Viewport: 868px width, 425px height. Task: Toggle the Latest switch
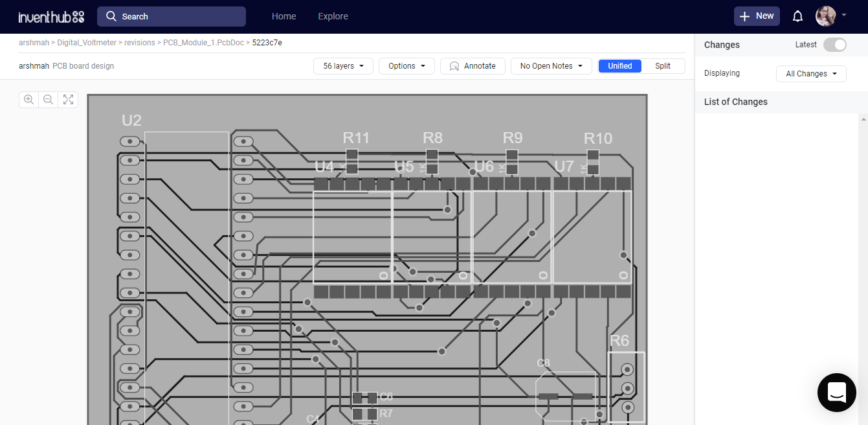834,45
